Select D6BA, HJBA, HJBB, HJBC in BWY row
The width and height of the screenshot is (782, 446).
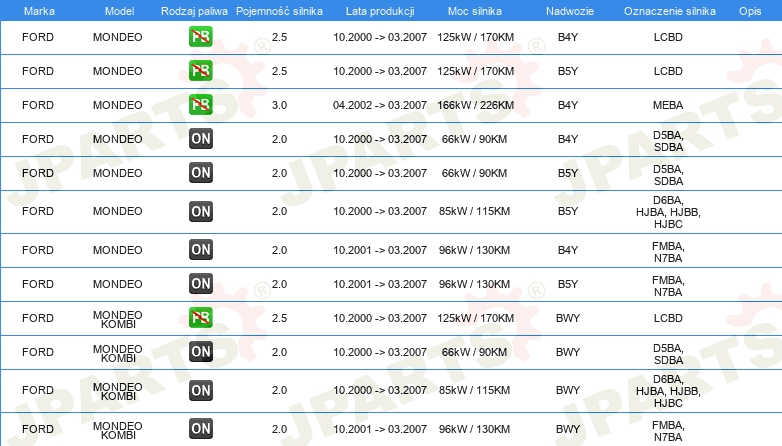click(668, 391)
